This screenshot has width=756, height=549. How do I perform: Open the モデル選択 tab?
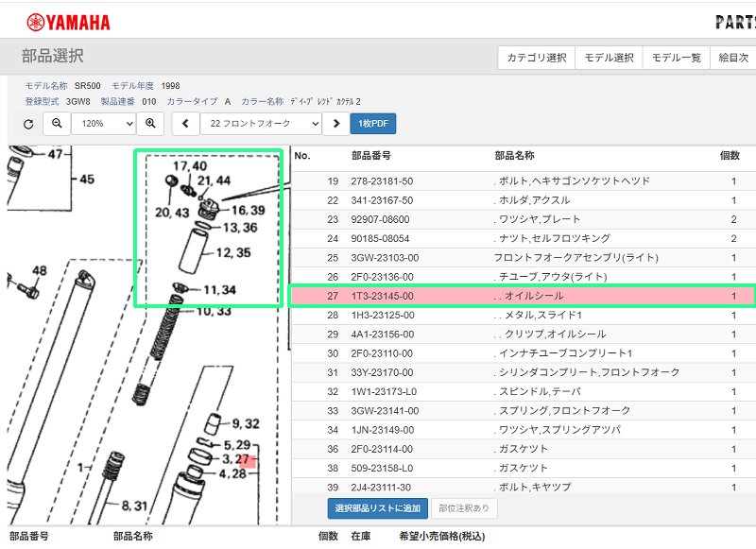coord(609,58)
